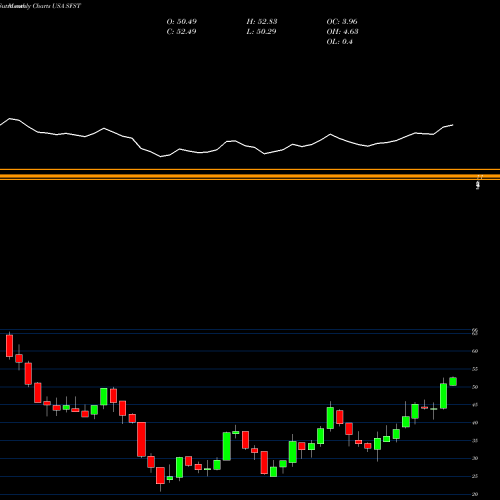Click the 55 price axis label

point(475,369)
